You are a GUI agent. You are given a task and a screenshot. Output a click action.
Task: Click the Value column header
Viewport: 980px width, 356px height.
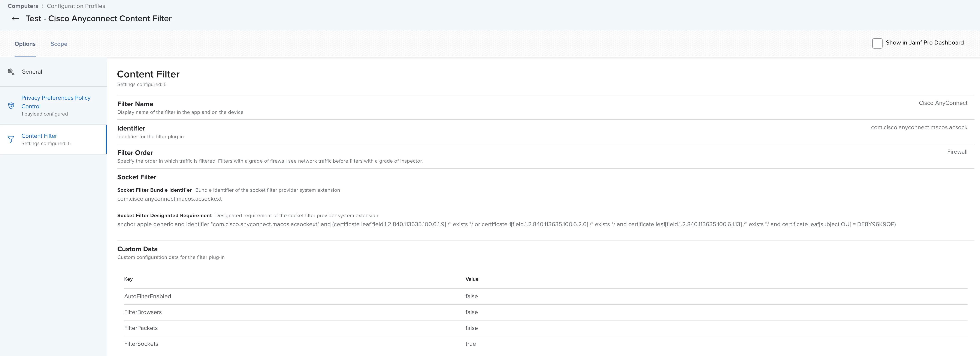(x=472, y=279)
